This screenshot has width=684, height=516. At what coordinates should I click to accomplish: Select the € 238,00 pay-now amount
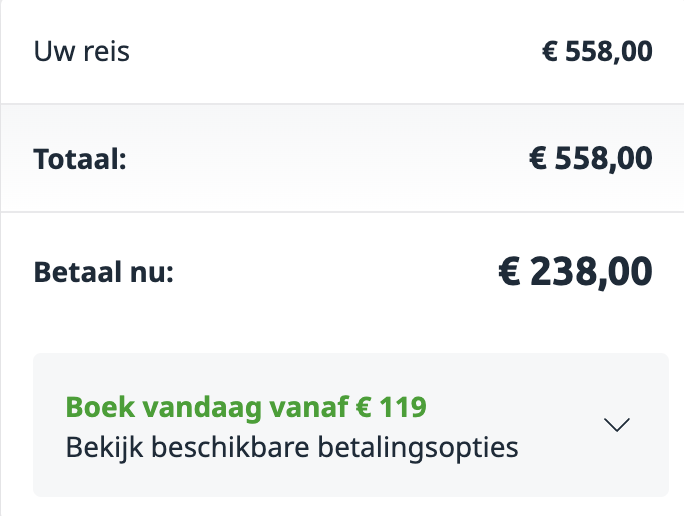tap(575, 270)
